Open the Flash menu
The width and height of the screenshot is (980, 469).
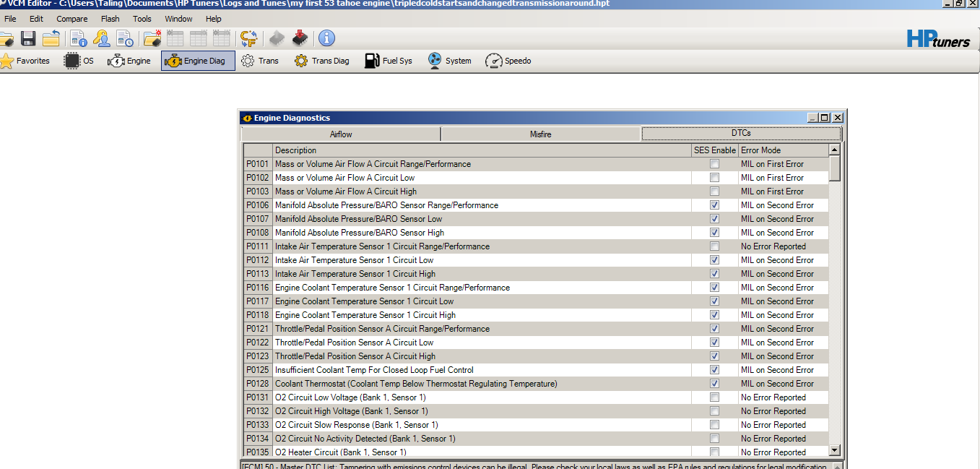click(x=110, y=19)
